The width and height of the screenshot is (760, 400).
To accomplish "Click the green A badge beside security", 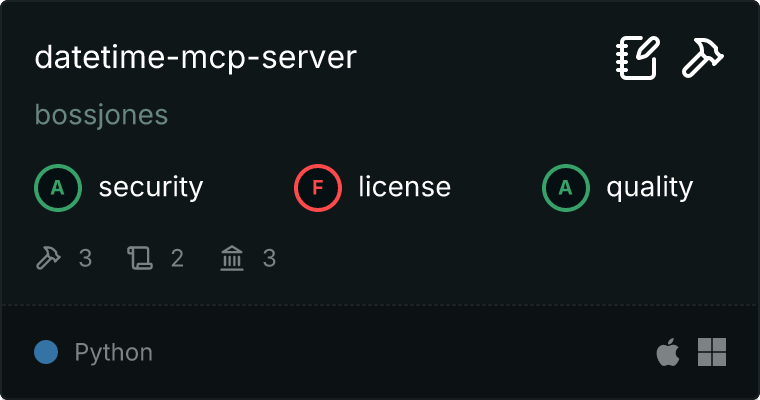I will (58, 187).
